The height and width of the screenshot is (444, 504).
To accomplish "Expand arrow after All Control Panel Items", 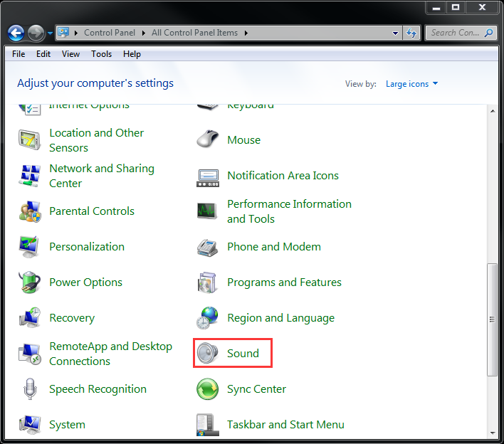I will coord(246,33).
